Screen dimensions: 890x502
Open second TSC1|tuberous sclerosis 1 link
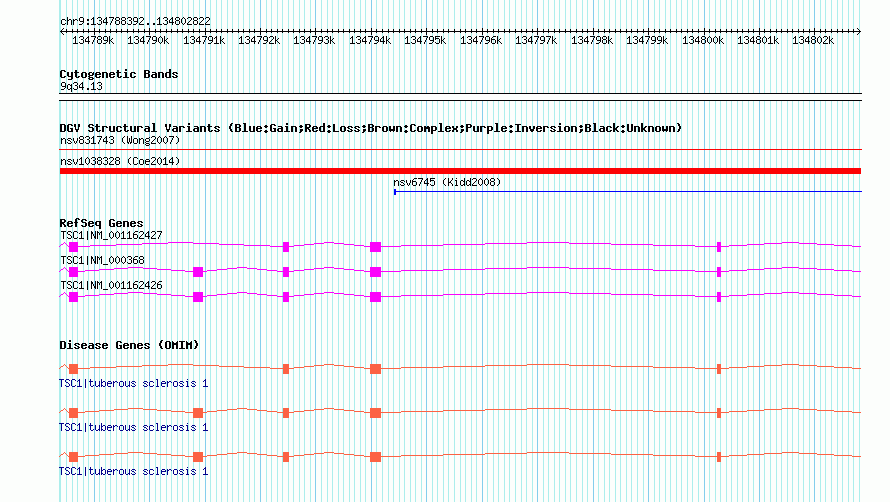click(133, 427)
